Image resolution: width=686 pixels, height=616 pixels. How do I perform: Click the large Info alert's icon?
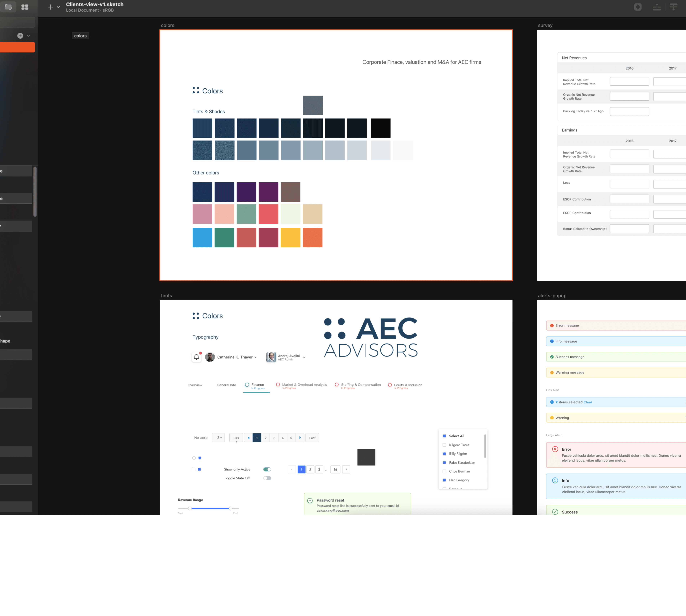click(555, 481)
